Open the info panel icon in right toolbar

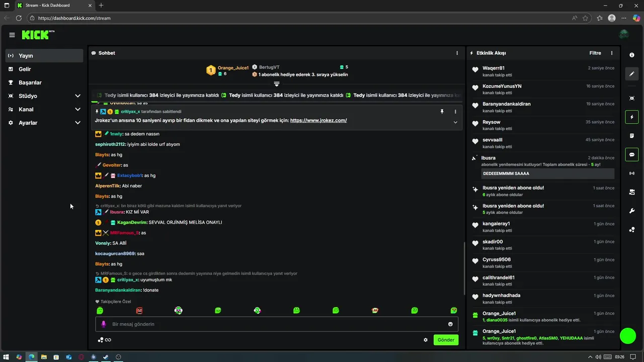(x=632, y=55)
